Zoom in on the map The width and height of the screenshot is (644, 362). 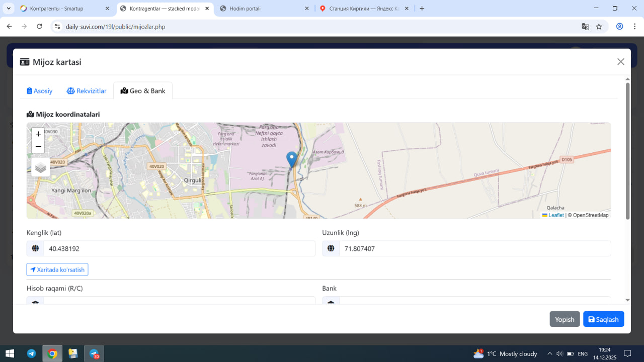tap(38, 134)
